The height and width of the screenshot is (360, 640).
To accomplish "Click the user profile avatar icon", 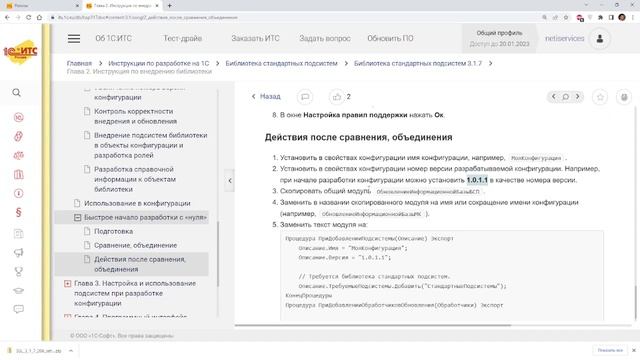I will tap(600, 38).
